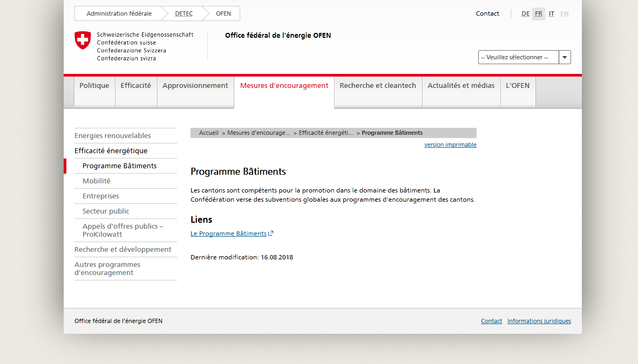Click Accueil in the breadcrumb trail

[209, 133]
